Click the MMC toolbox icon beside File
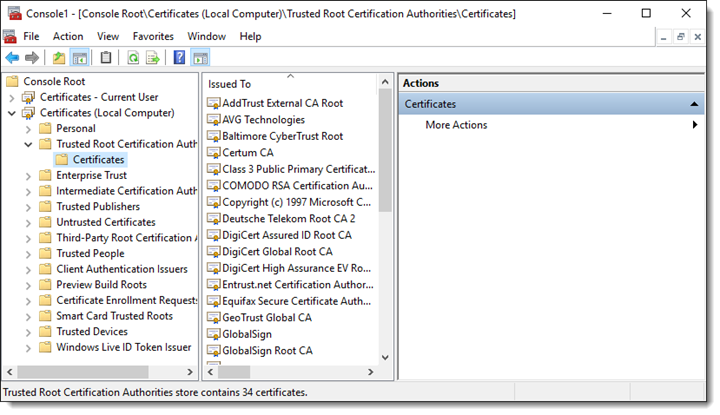The height and width of the screenshot is (415, 720). (10, 37)
